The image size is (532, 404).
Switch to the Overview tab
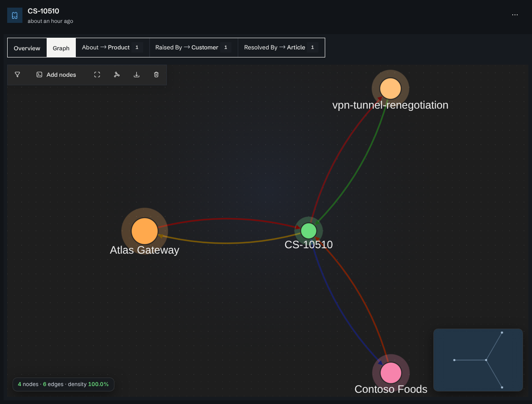click(27, 48)
